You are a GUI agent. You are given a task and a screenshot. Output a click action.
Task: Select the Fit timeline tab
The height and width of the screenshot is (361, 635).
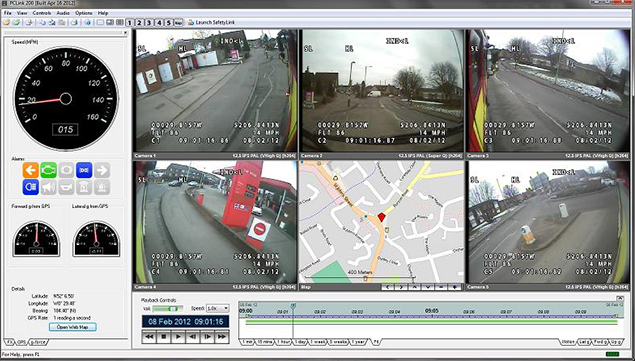coord(375,342)
